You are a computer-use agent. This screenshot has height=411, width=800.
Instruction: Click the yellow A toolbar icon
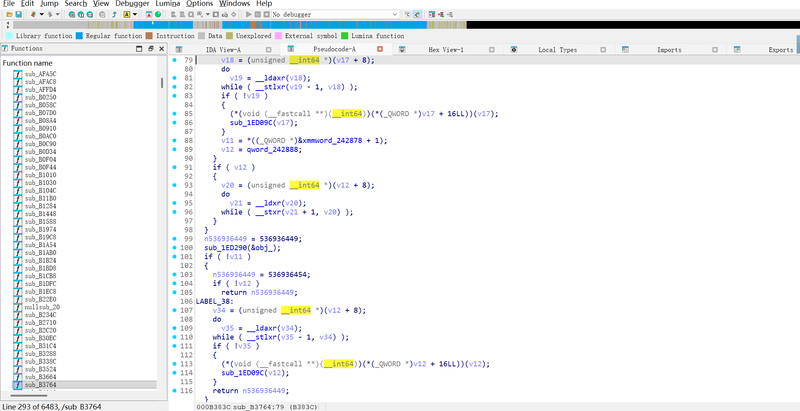click(x=127, y=14)
